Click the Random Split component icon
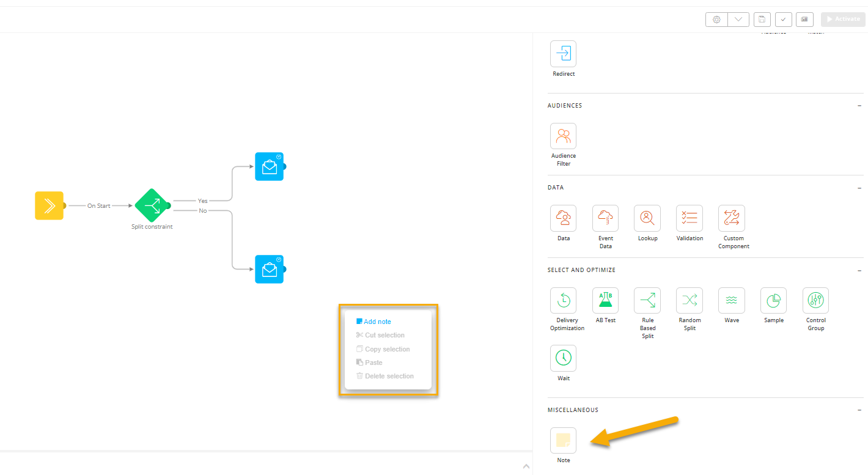Image resolution: width=868 pixels, height=475 pixels. 690,300
